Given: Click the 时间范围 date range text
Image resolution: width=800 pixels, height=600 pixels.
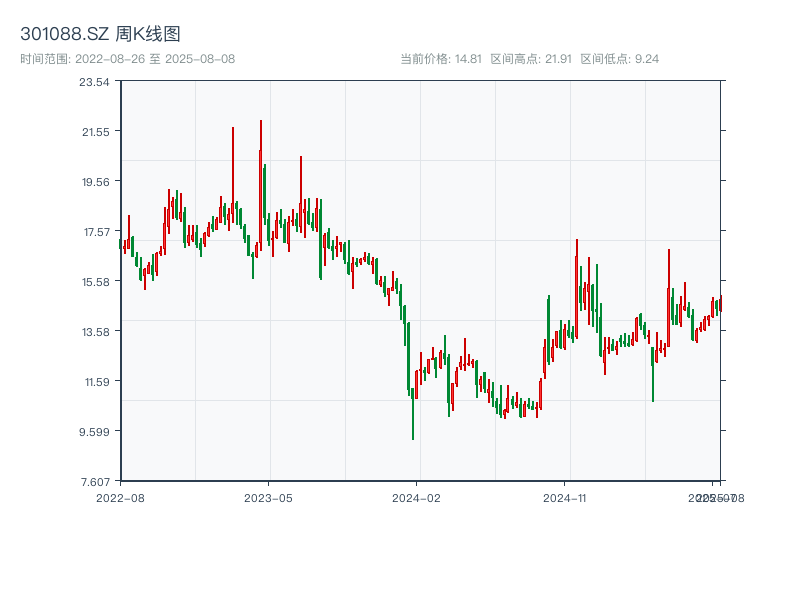Looking at the screenshot, I should [x=128, y=59].
